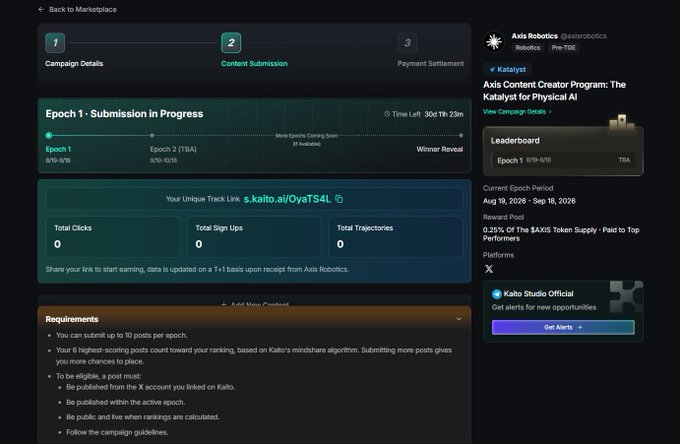Click the Epoch 1 Submission in Progress heading
This screenshot has height=444, width=680.
point(124,114)
